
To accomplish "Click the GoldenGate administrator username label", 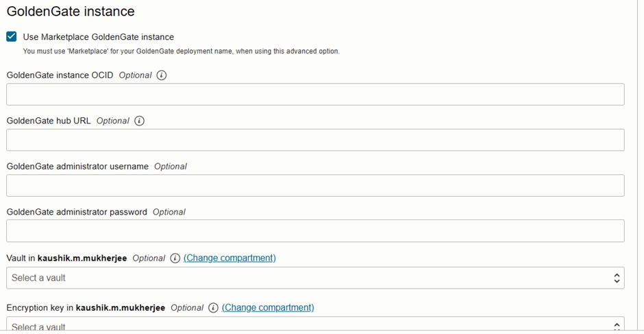I will pos(77,166).
